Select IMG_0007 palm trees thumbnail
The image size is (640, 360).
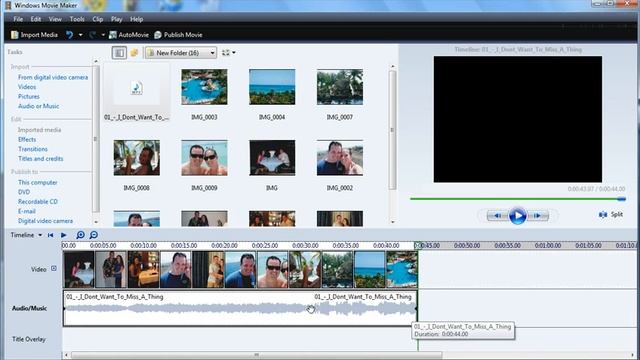(340, 87)
